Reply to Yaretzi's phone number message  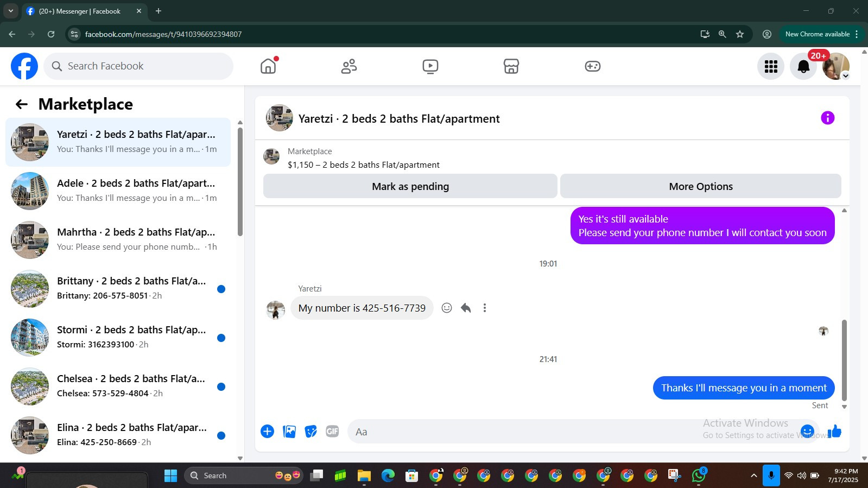[x=466, y=308]
